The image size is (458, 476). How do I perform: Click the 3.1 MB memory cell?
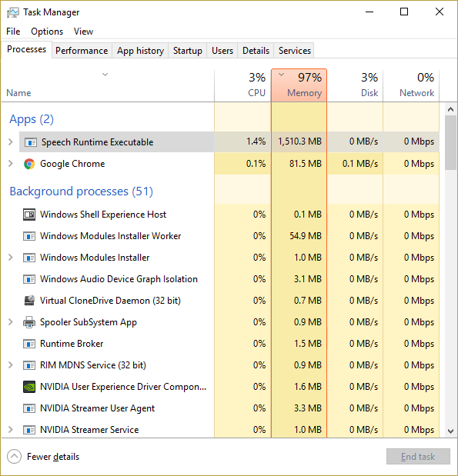pyautogui.click(x=308, y=279)
